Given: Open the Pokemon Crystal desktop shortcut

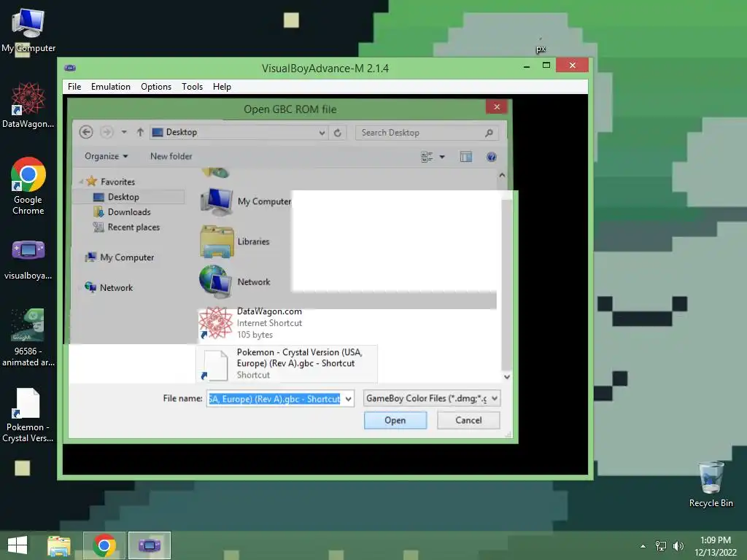Looking at the screenshot, I should pos(28,415).
